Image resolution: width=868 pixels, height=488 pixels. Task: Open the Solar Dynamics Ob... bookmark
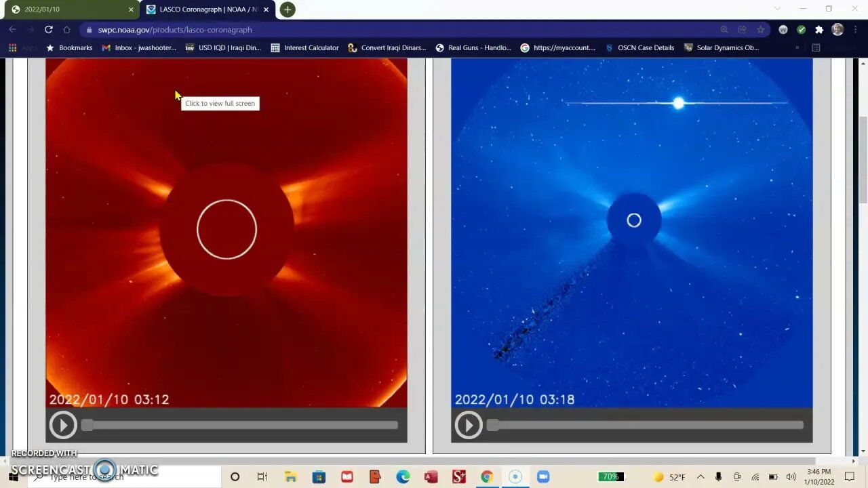point(722,47)
